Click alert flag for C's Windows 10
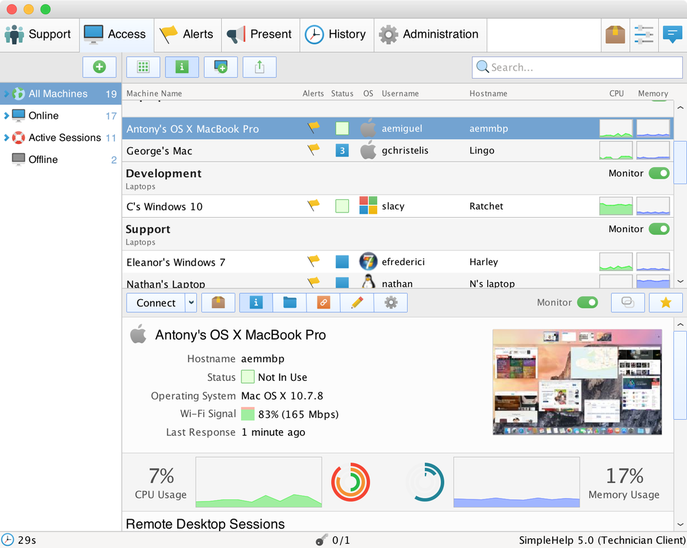Viewport: 687px width, 548px height. click(313, 205)
